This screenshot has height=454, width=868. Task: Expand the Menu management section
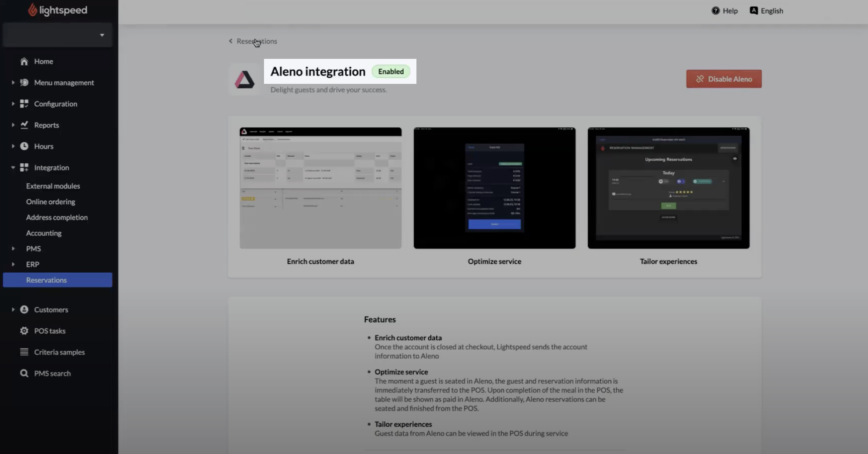pyautogui.click(x=13, y=83)
